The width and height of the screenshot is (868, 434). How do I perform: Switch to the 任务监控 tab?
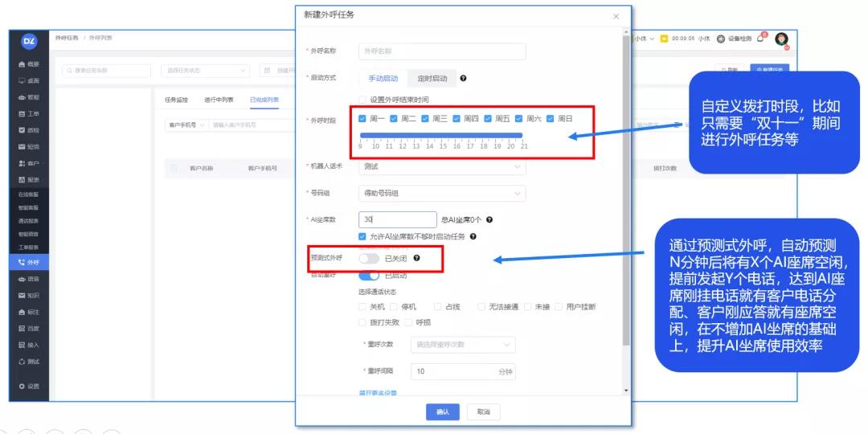click(176, 100)
